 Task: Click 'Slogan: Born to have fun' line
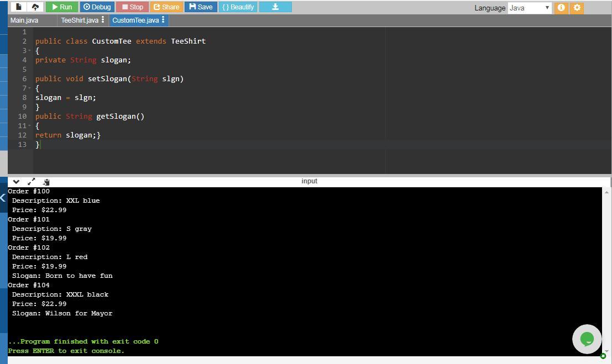click(62, 276)
